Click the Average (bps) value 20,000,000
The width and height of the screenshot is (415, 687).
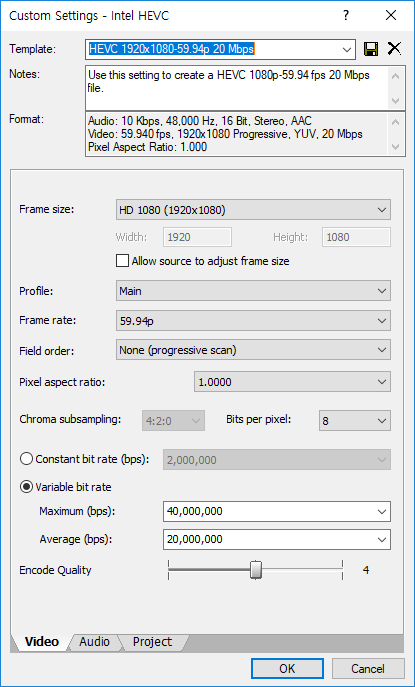click(x=195, y=539)
